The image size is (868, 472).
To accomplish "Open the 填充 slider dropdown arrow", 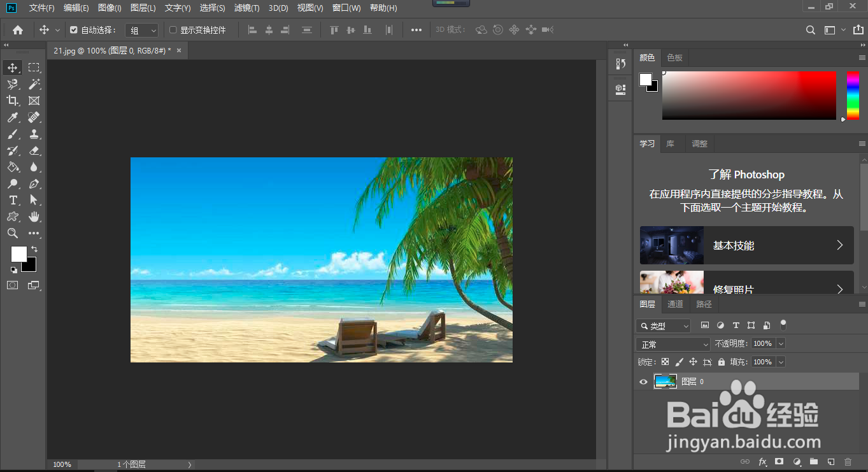I will (x=781, y=362).
